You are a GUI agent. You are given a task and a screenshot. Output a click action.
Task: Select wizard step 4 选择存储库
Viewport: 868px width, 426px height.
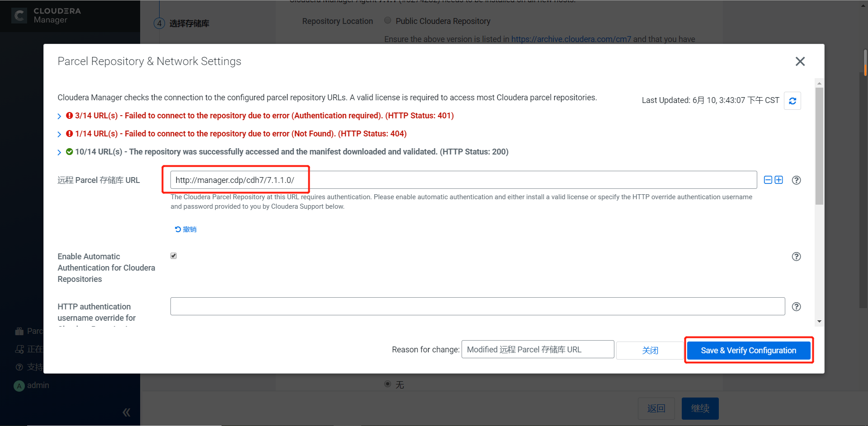pos(181,23)
